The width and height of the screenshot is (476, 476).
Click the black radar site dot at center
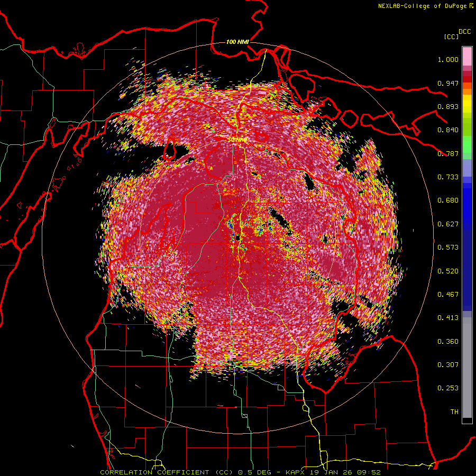tap(237, 238)
